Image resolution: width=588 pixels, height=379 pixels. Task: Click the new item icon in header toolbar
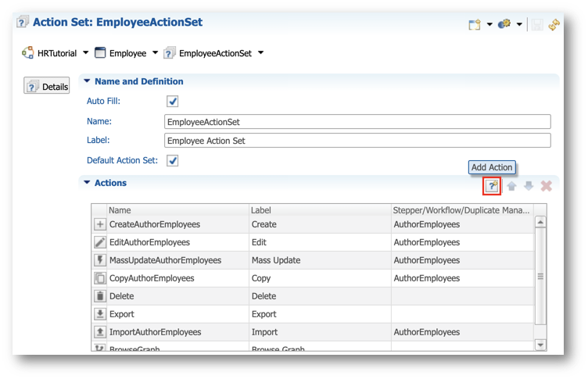(x=475, y=25)
